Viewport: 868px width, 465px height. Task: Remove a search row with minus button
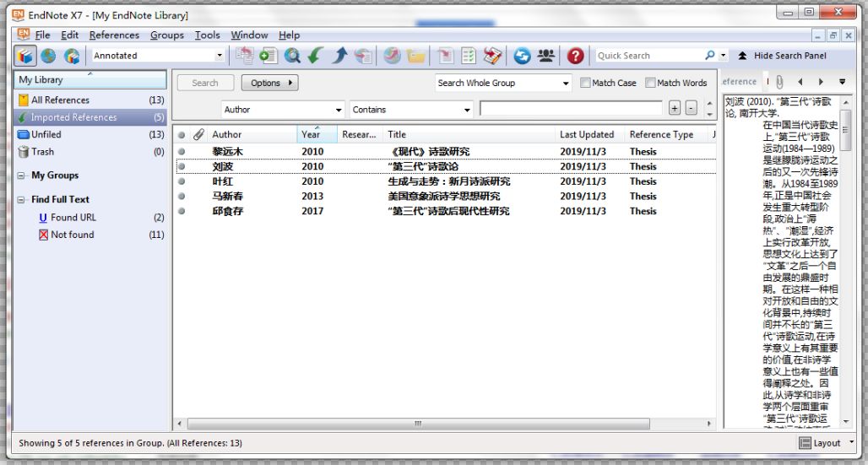(x=691, y=109)
